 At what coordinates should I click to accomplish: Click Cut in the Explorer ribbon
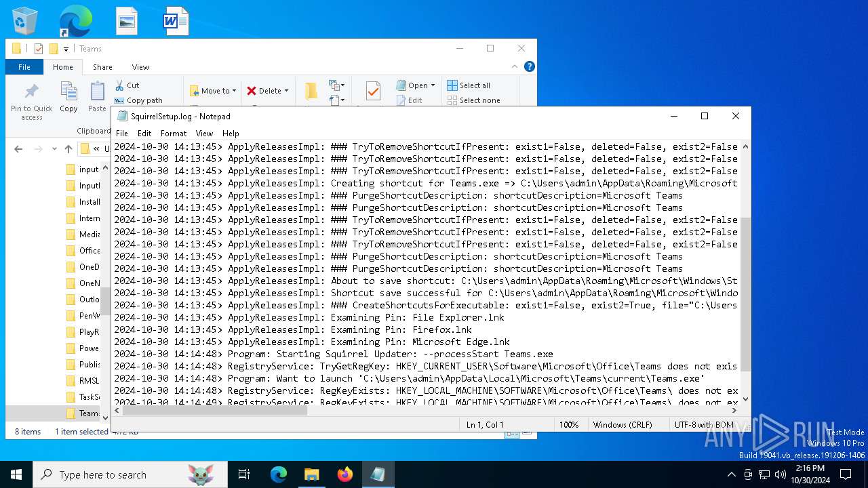[127, 85]
